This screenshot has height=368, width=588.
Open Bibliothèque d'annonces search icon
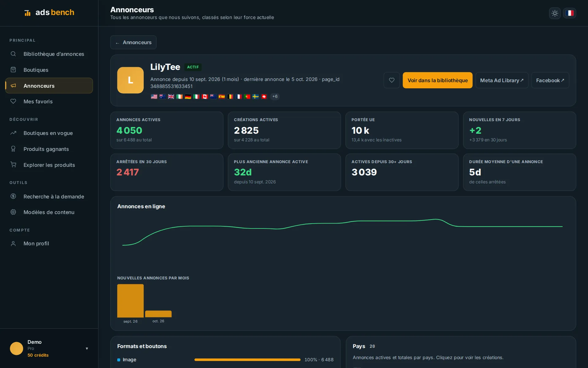[x=13, y=54]
